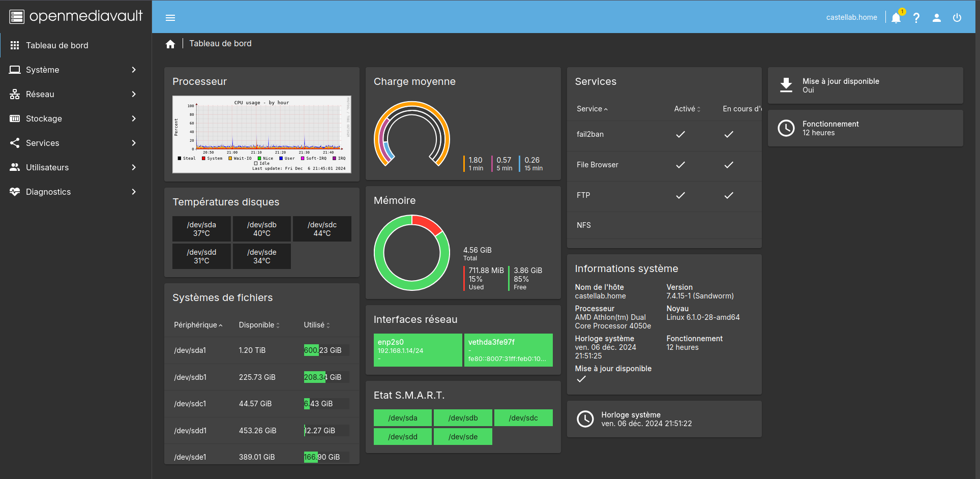This screenshot has width=980, height=479.
Task: Click the home breadcrumb icon
Action: click(x=170, y=44)
